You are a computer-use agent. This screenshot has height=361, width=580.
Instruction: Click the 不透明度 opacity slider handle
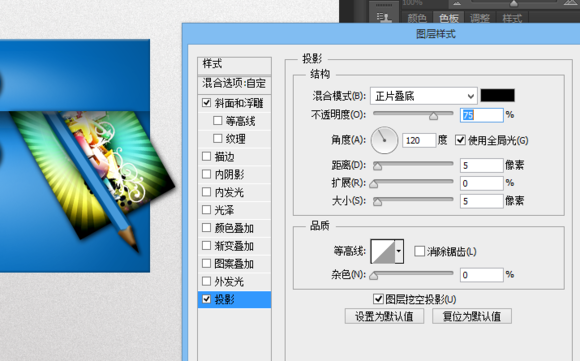tap(434, 117)
